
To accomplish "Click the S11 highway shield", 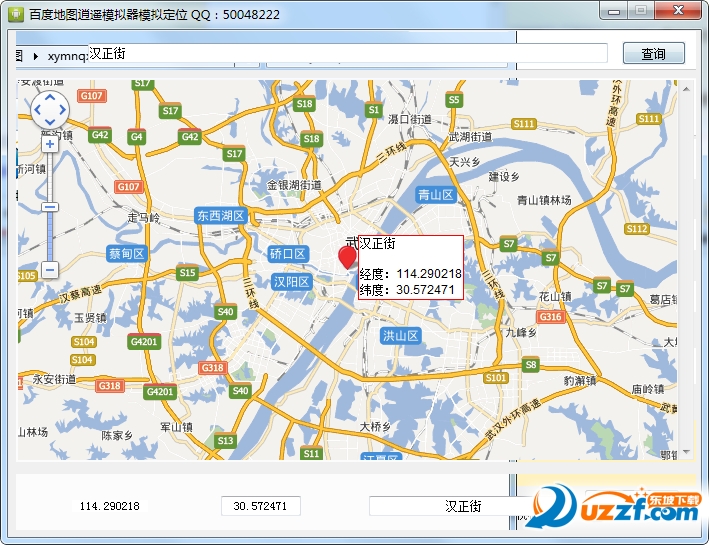I will (311, 453).
